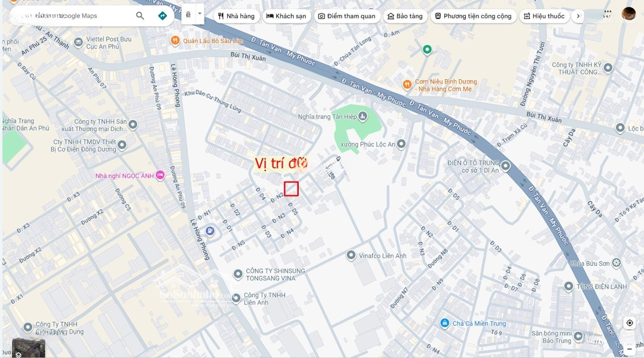Screen dimensions: 644x358
Task: Zoom out with the minus button
Action: click(630, 348)
